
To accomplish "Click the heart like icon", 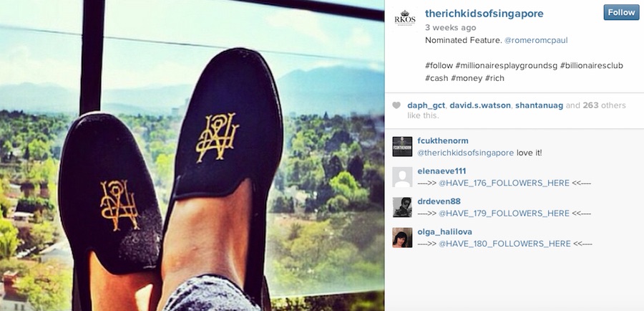I will pos(396,106).
